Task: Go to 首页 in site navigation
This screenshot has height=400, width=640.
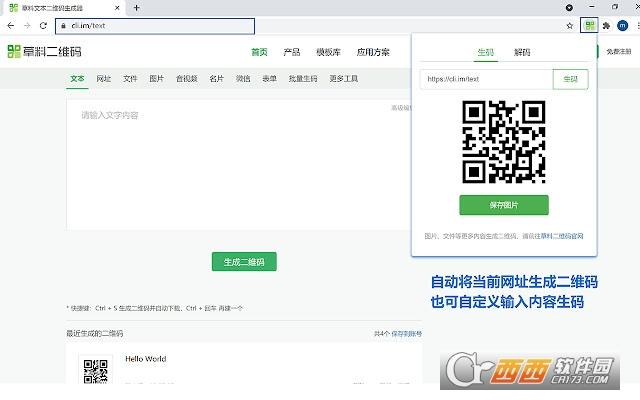Action: (259, 52)
